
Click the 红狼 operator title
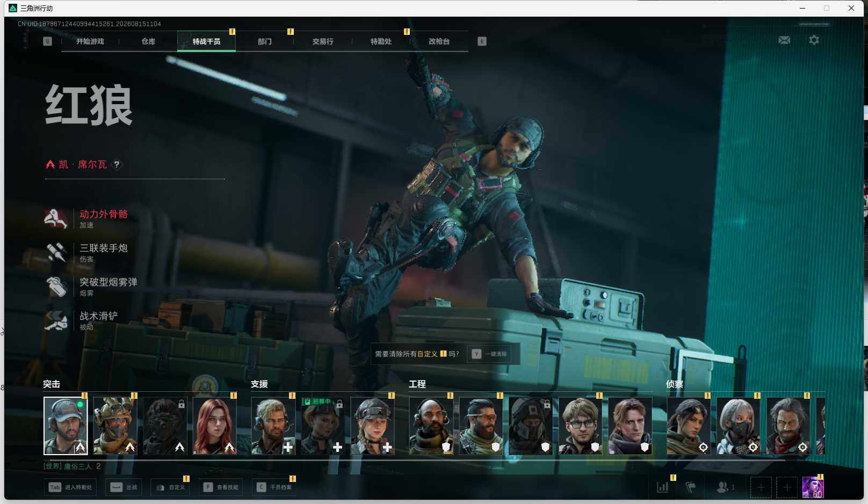(89, 105)
